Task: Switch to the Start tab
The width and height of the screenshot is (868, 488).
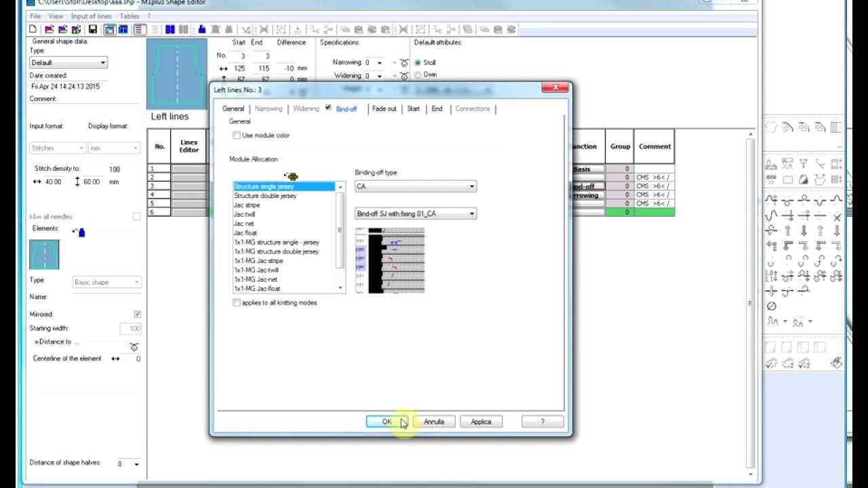Action: click(x=413, y=108)
